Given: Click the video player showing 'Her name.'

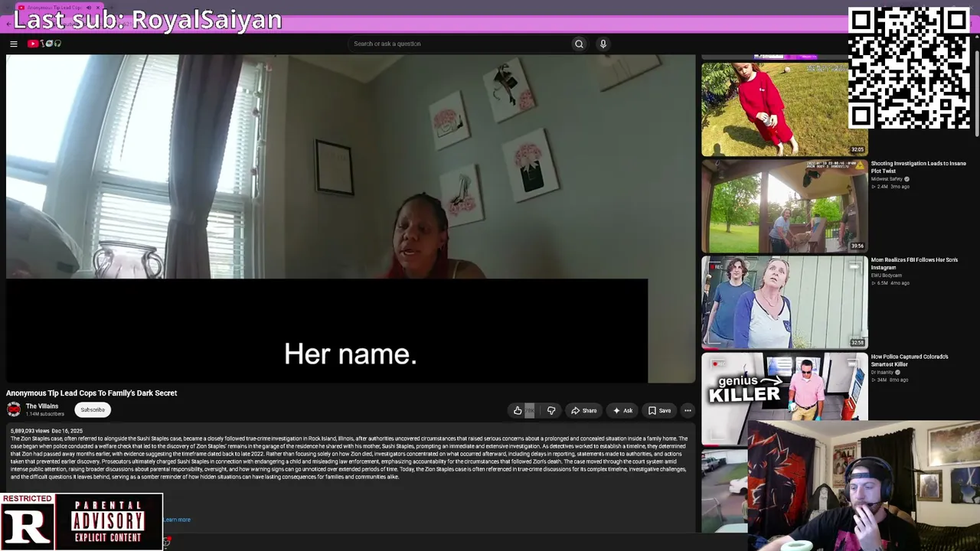Looking at the screenshot, I should click(351, 219).
